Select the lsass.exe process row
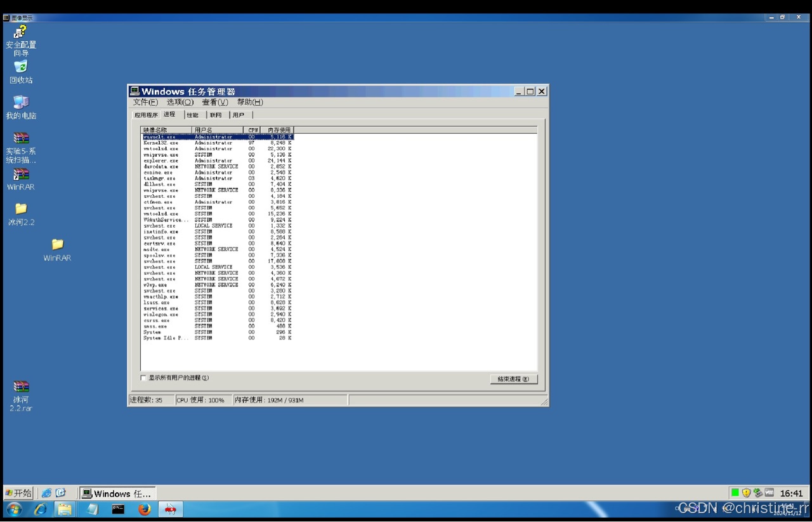The height and width of the screenshot is (522, 812). [x=217, y=303]
